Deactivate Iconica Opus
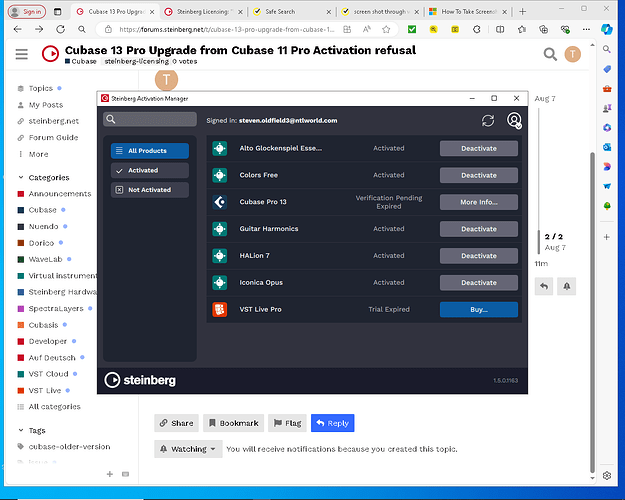This screenshot has height=500, width=625. [479, 283]
